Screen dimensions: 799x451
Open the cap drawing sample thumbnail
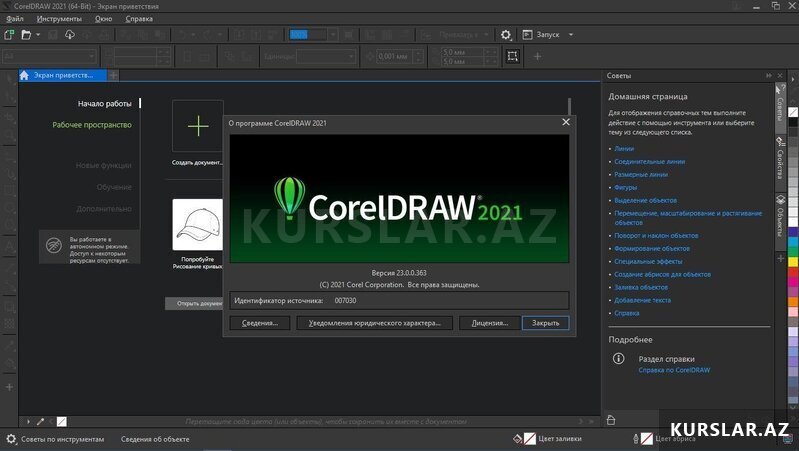coord(198,225)
